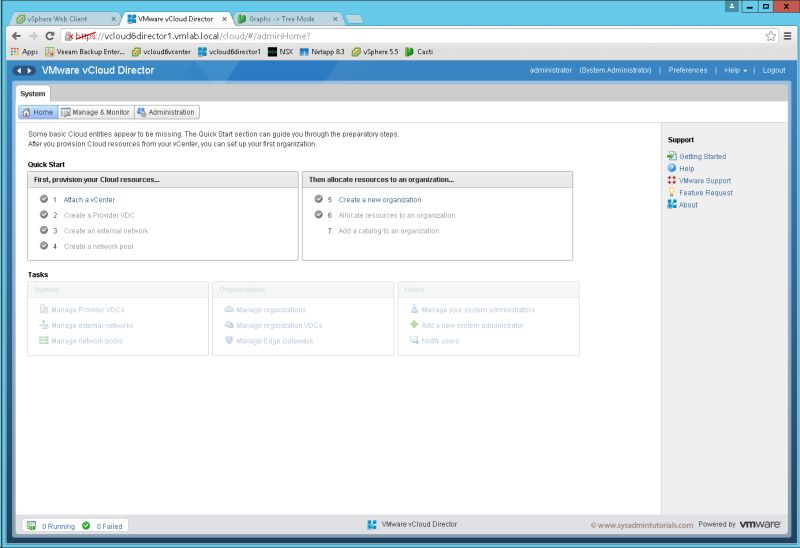This screenshot has width=800, height=548.
Task: Select the System tab
Action: pos(33,94)
